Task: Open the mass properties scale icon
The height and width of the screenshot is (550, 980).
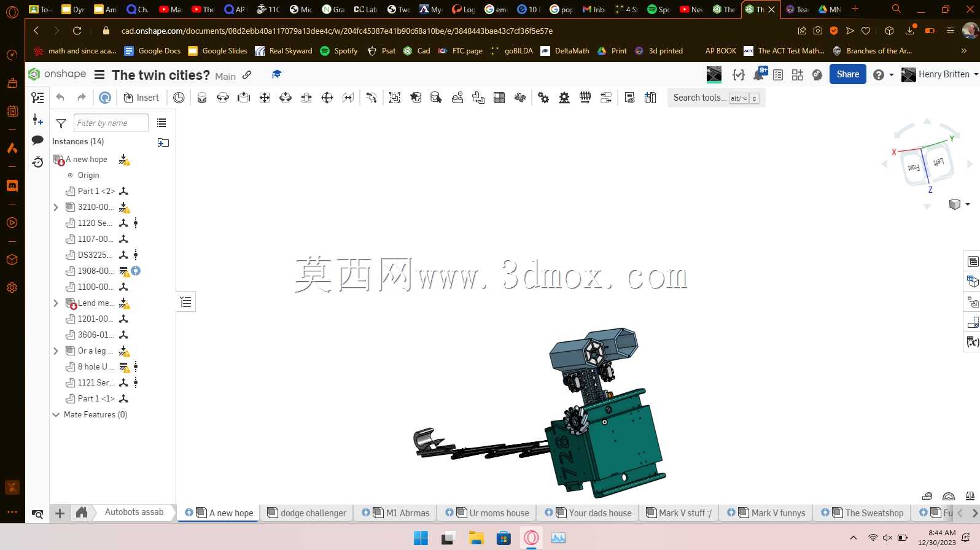Action: 970,496
